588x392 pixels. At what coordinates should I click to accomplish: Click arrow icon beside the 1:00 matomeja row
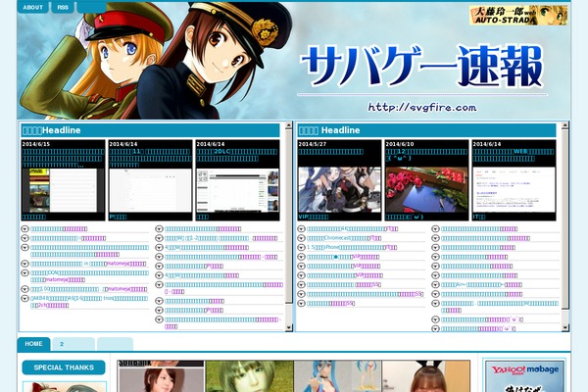pos(24,289)
